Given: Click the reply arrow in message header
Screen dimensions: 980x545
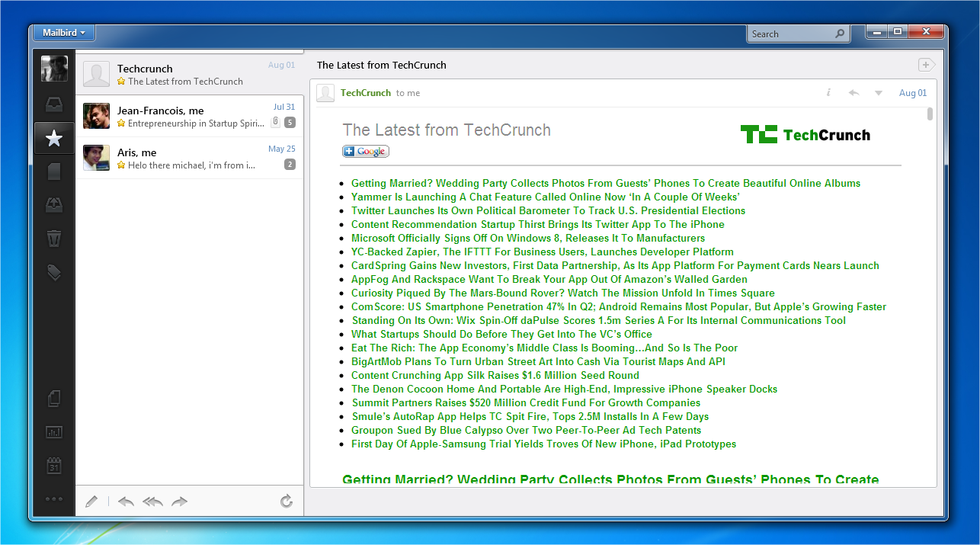Looking at the screenshot, I should click(853, 93).
